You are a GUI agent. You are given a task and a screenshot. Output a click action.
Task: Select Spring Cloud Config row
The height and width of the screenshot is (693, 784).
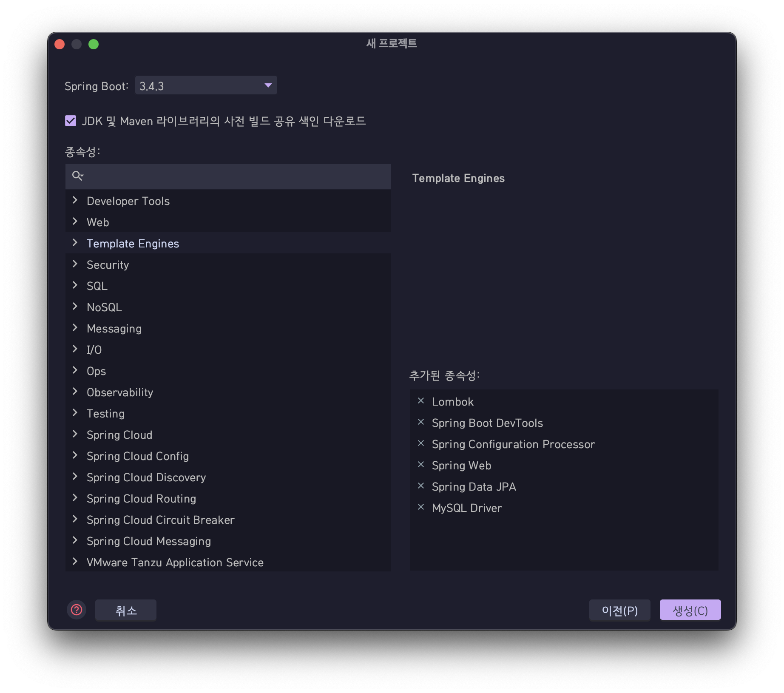228,456
